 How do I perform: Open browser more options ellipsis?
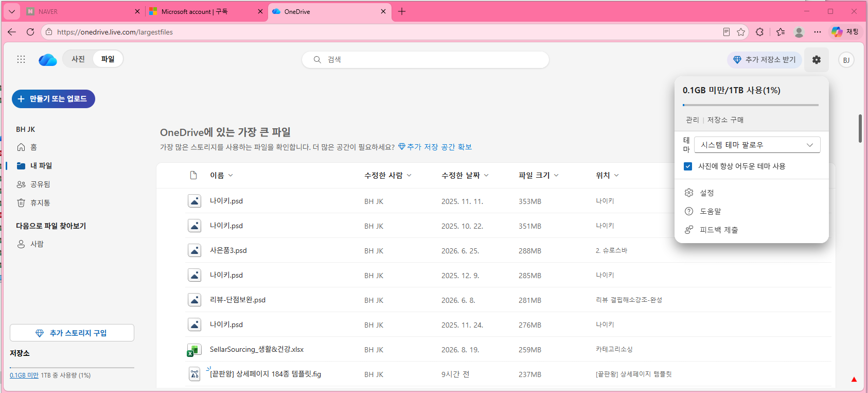coord(818,32)
